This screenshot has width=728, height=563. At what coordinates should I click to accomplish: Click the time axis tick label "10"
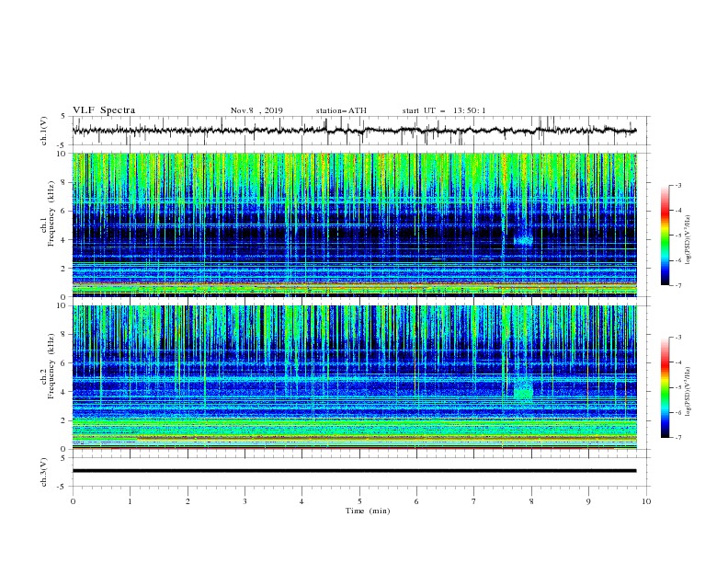(646, 501)
